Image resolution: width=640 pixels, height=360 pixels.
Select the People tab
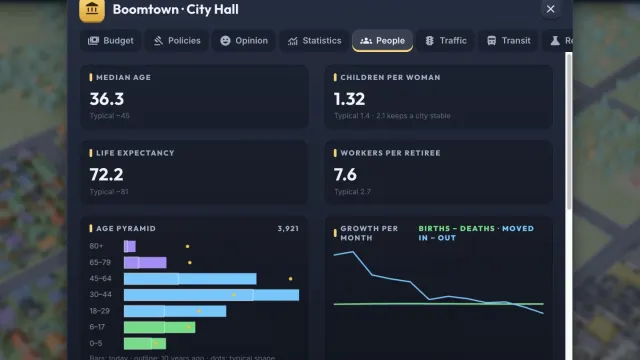pos(382,41)
